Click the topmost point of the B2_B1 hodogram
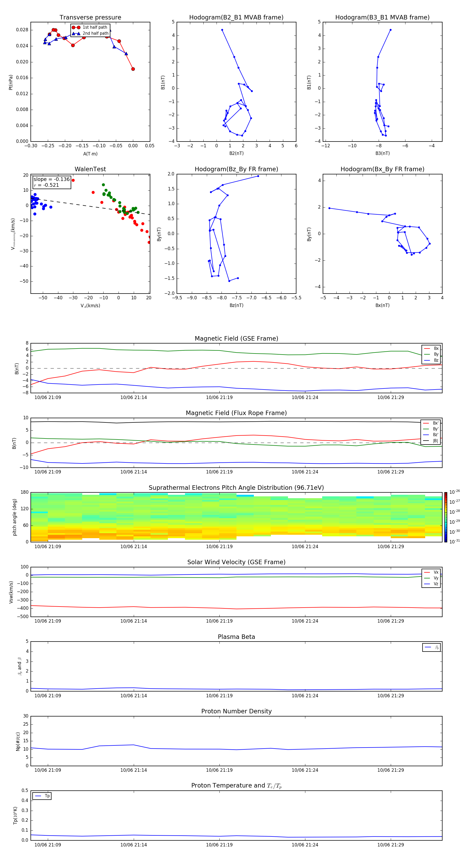This screenshot has height=868, width=473. pyautogui.click(x=222, y=30)
